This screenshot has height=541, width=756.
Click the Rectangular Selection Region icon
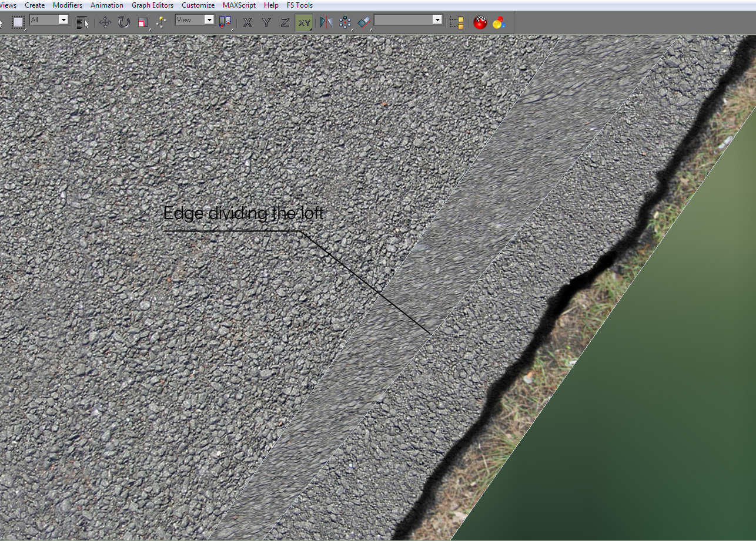click(19, 22)
